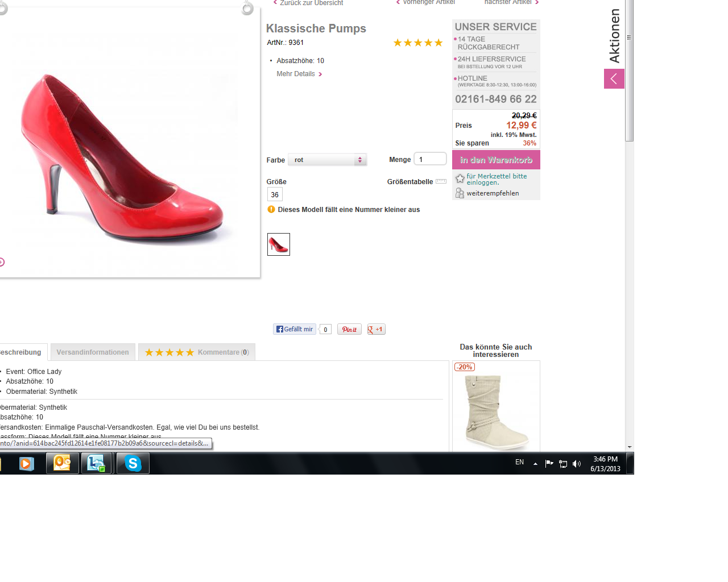
Task: Add item with 'in den Warenkorb' button
Action: point(496,160)
